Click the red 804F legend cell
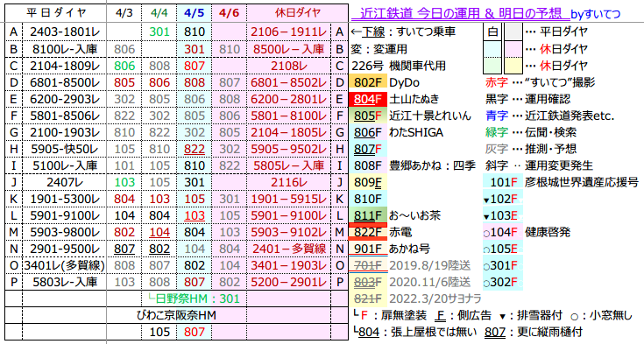The image size is (644, 344). point(368,99)
